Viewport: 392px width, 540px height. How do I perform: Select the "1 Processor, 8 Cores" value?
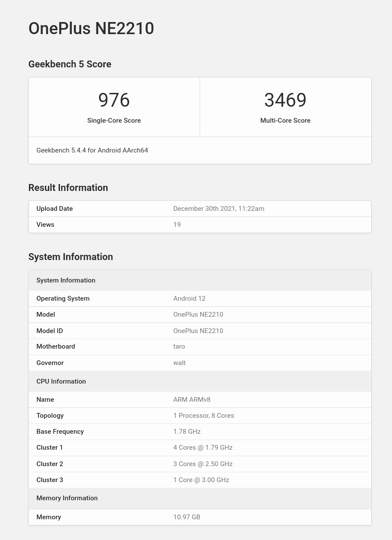(x=204, y=416)
